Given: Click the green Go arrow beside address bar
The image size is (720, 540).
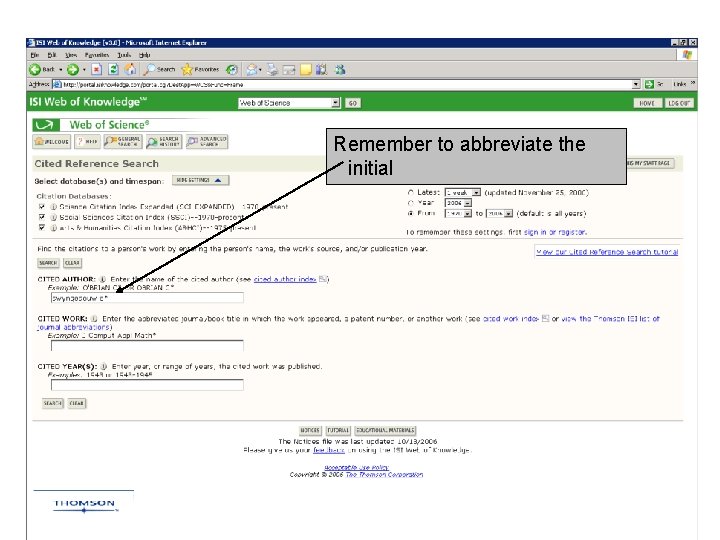Looking at the screenshot, I should [x=649, y=84].
